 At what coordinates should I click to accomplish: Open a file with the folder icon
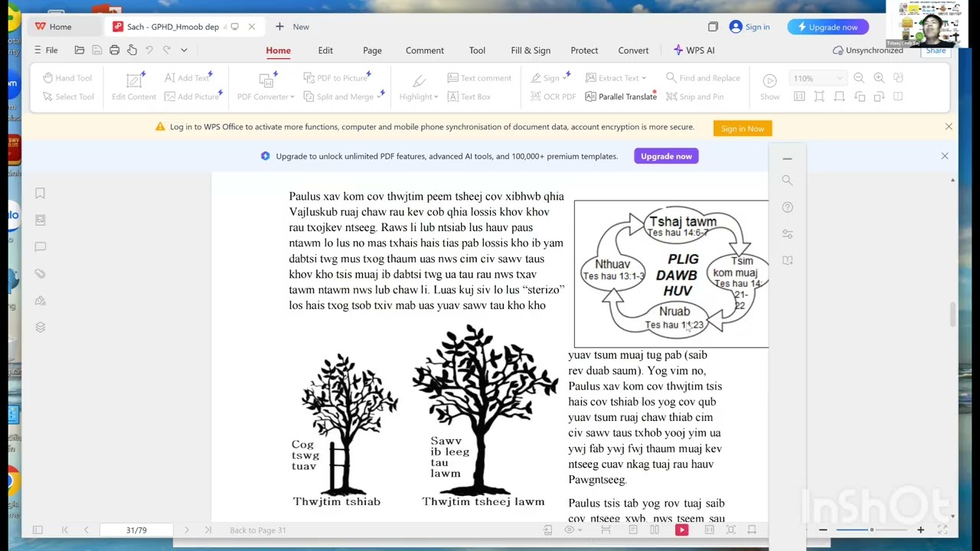(80, 50)
